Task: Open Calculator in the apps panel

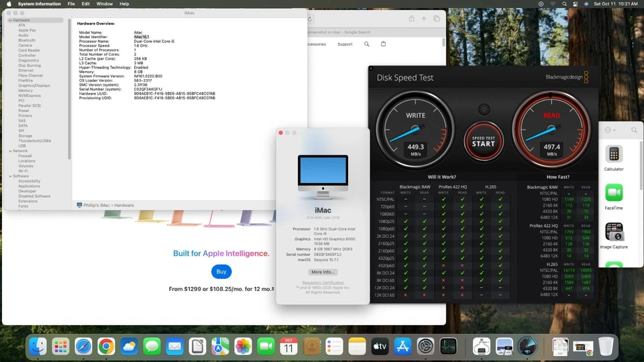Action: (614, 158)
